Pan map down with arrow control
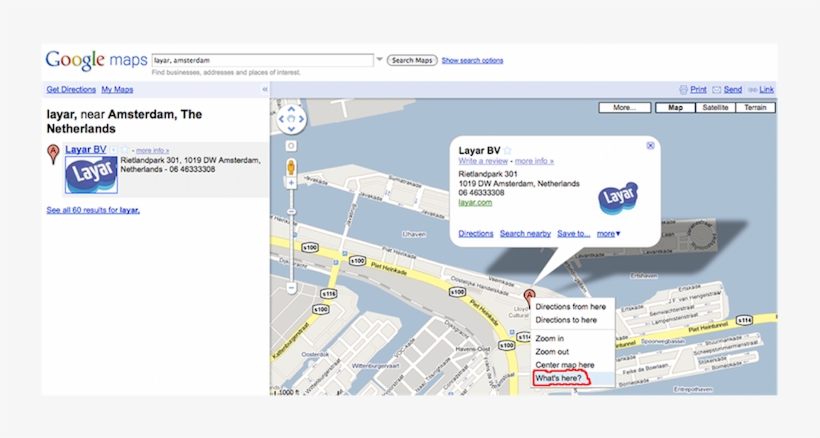The width and height of the screenshot is (820, 438). [291, 129]
